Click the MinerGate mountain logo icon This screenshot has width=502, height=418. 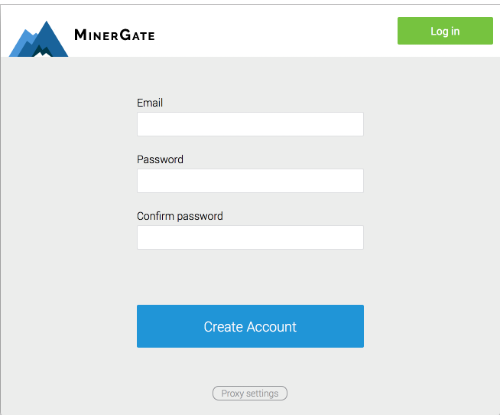point(38,39)
